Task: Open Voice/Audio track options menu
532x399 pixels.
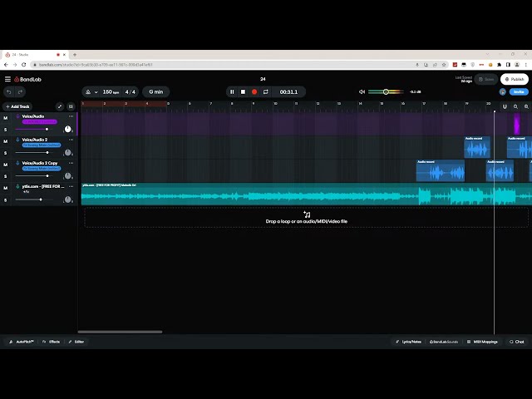Action: coord(71,116)
